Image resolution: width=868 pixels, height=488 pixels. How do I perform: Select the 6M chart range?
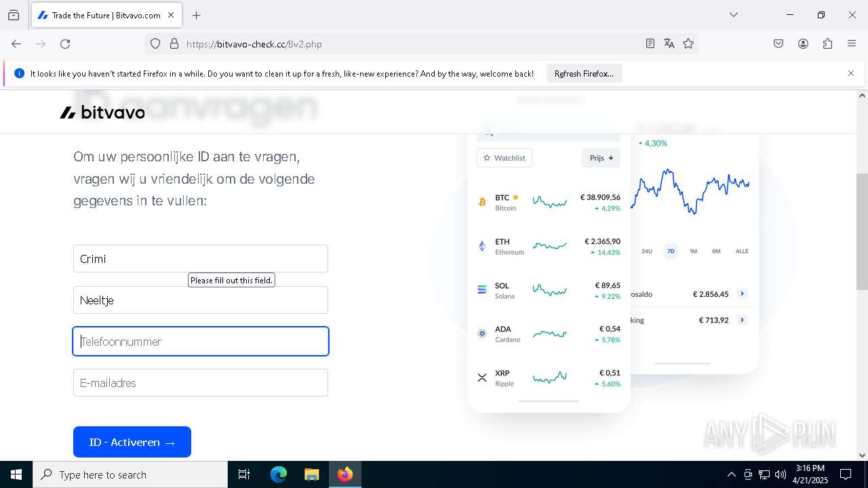tap(716, 251)
